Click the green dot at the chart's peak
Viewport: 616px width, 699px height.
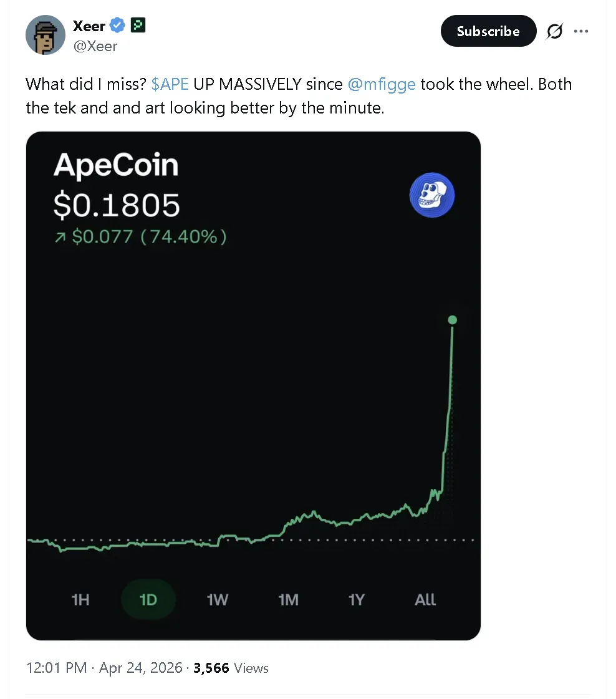coord(453,320)
